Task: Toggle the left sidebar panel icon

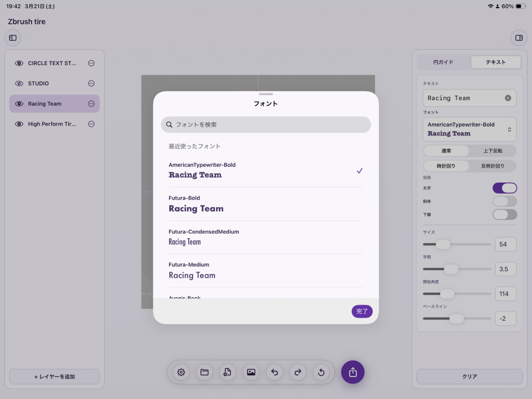Action: pyautogui.click(x=13, y=38)
